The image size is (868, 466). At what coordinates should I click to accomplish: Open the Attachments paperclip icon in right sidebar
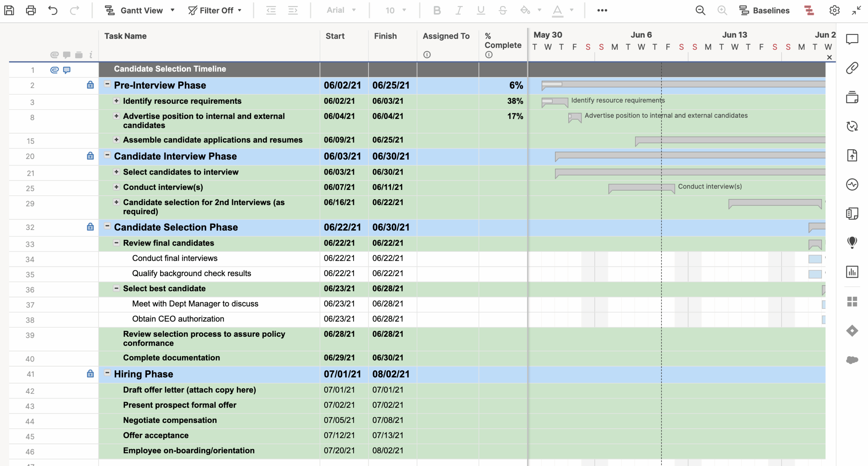853,68
